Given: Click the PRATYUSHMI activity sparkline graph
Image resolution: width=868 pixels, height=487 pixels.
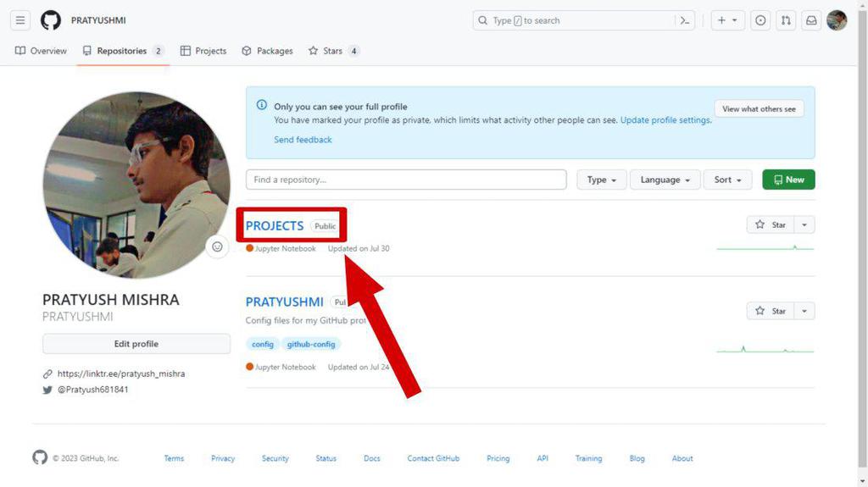Looking at the screenshot, I should tap(765, 349).
